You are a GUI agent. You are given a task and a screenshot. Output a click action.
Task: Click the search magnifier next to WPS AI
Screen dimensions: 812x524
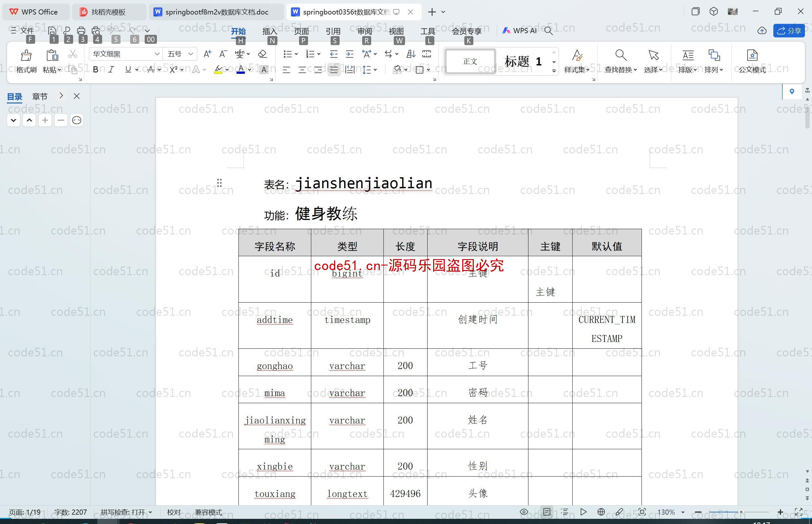click(x=548, y=31)
